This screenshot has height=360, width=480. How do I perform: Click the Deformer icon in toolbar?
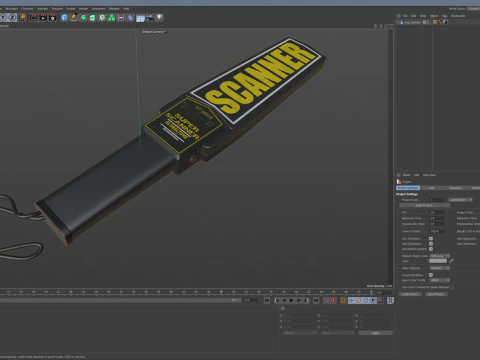tap(131, 17)
